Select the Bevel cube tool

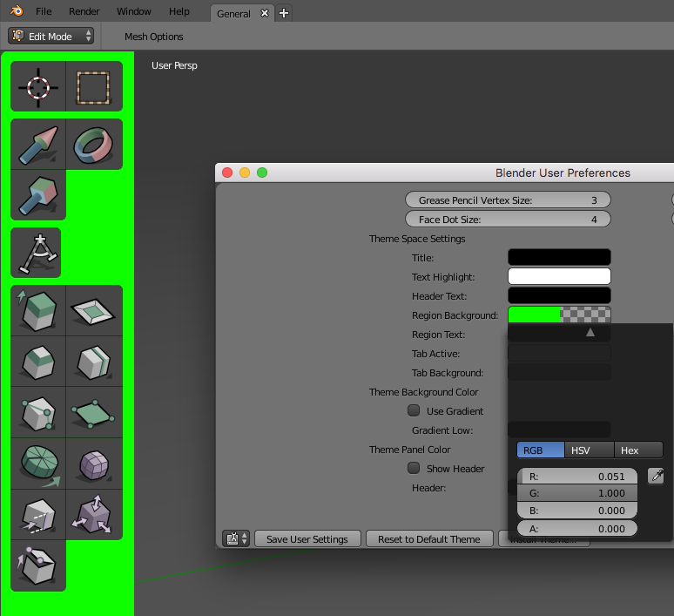[38, 362]
